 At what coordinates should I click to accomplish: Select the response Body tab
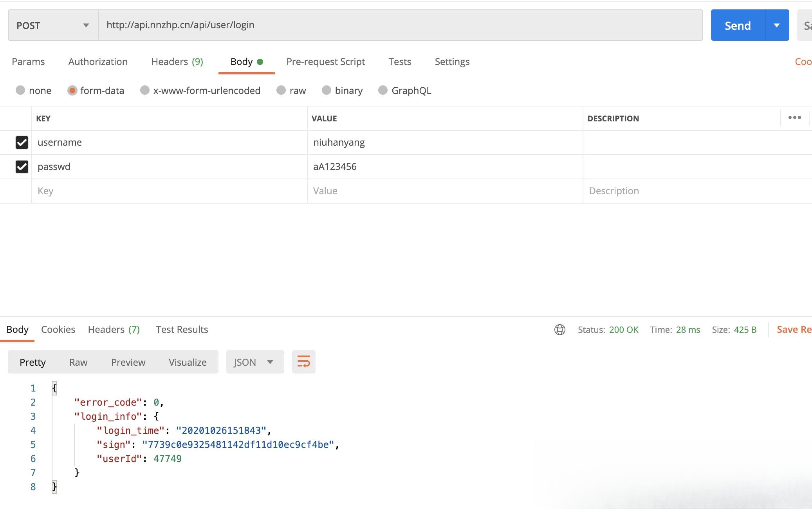[x=17, y=330]
